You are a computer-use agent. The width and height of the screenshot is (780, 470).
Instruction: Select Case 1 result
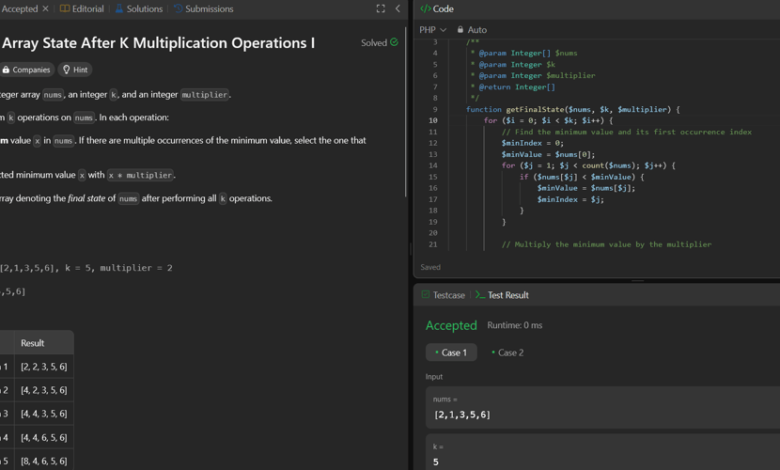click(x=451, y=353)
